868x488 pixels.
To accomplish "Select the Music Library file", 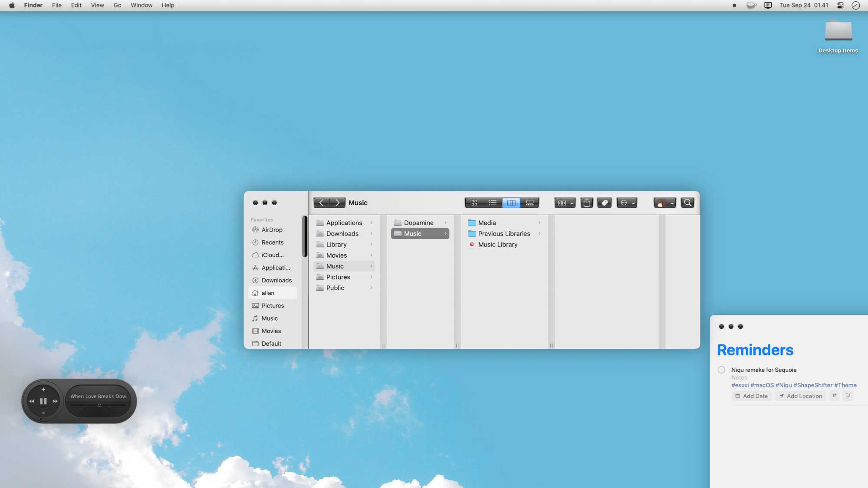I will [x=497, y=245].
